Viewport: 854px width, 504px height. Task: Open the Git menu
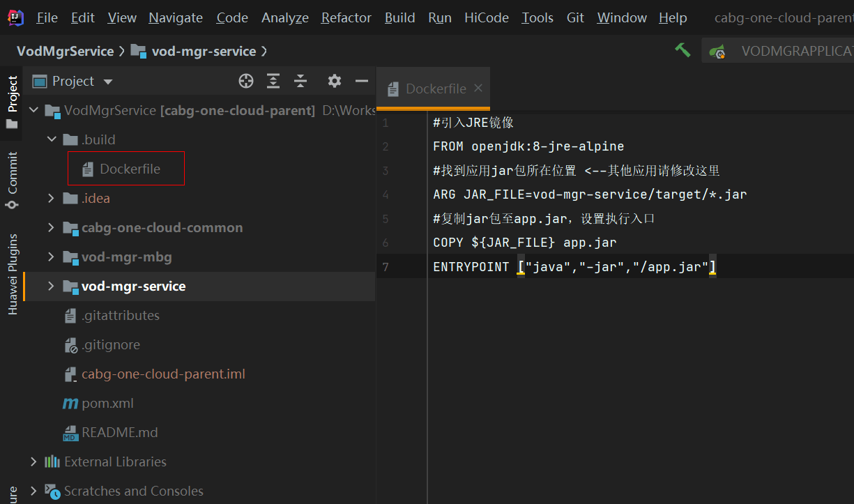tap(575, 18)
